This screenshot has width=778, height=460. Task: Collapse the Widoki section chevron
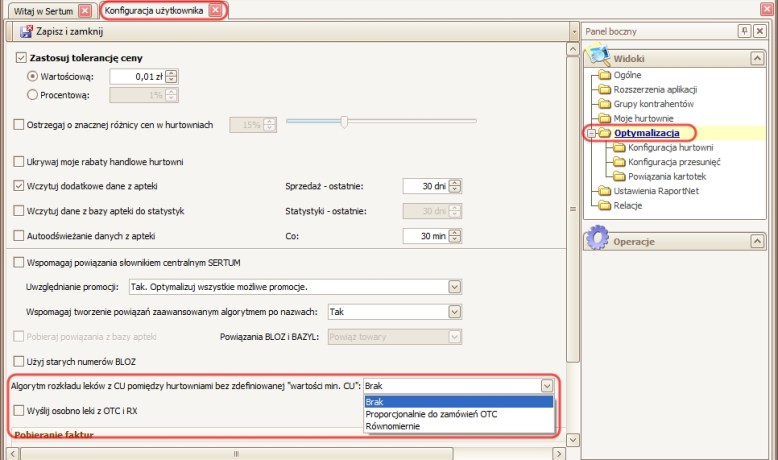[759, 58]
